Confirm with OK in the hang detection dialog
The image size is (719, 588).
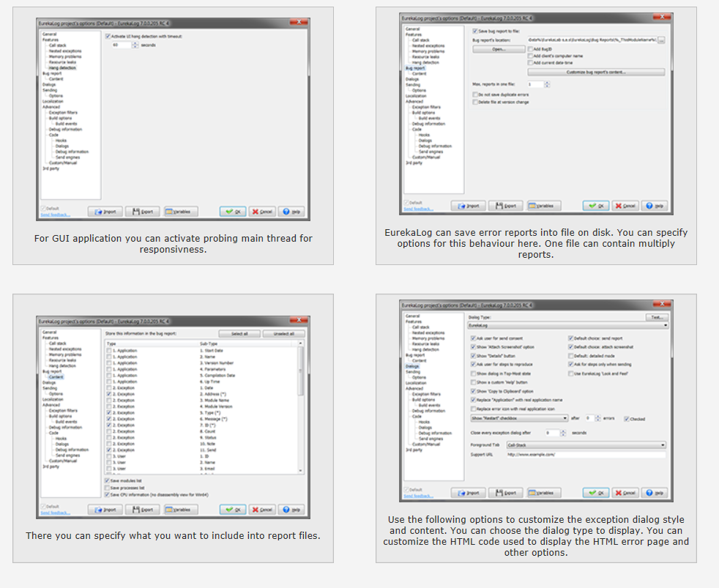[x=233, y=212]
